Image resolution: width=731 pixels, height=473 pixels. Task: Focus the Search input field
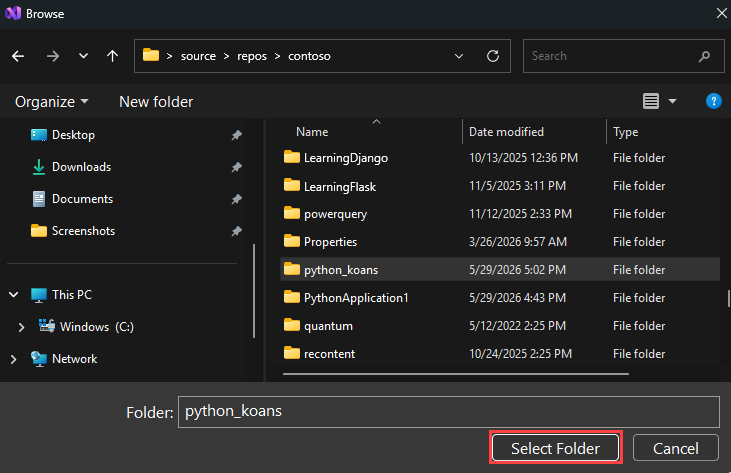tap(623, 56)
